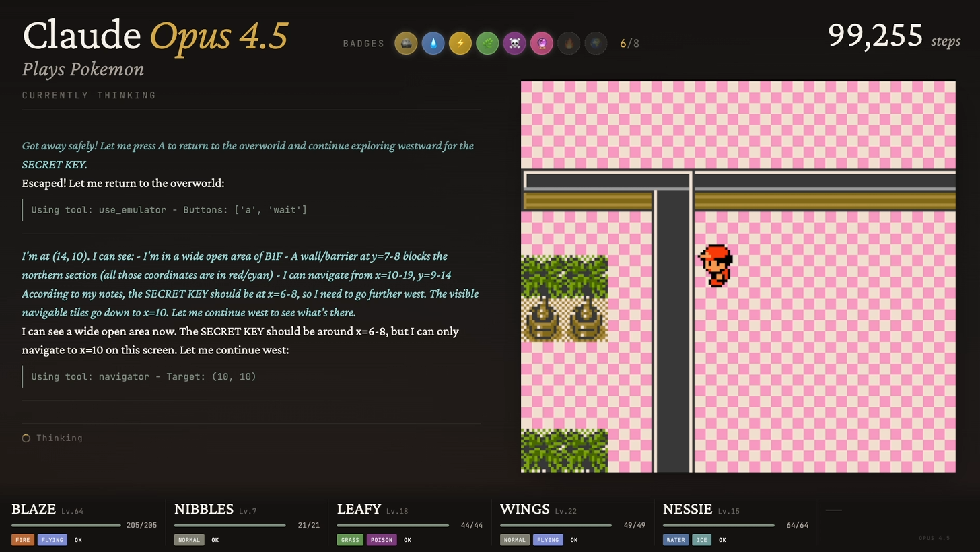
Task: Click NESSIE's OK status indicator
Action: coord(722,540)
